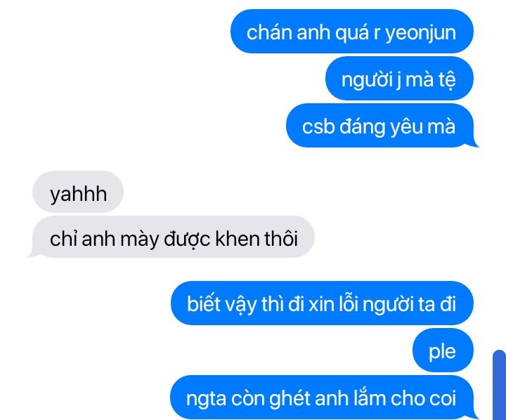Select 'ngta còn ghét anh lắm' bubble
This screenshot has width=506, height=420.
(322, 397)
